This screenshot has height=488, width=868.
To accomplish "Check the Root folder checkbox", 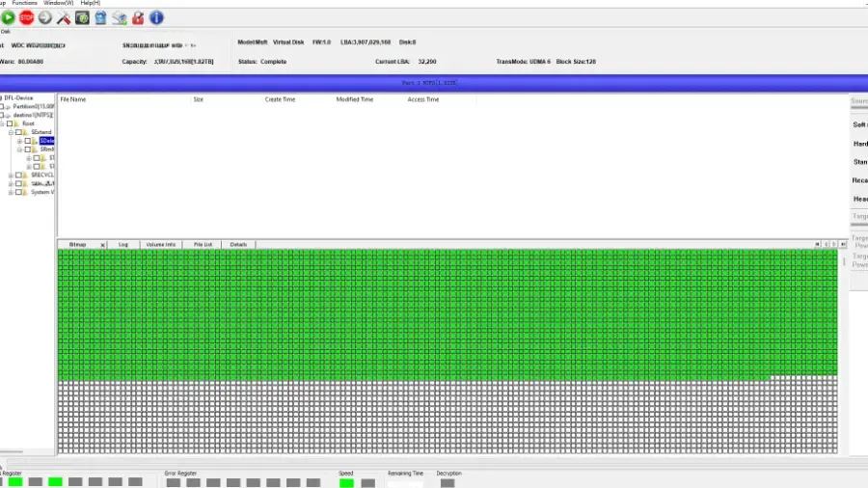I will (10, 123).
